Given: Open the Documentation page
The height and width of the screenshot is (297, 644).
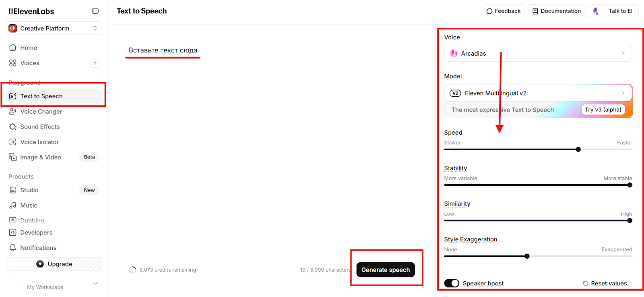Looking at the screenshot, I should click(557, 11).
